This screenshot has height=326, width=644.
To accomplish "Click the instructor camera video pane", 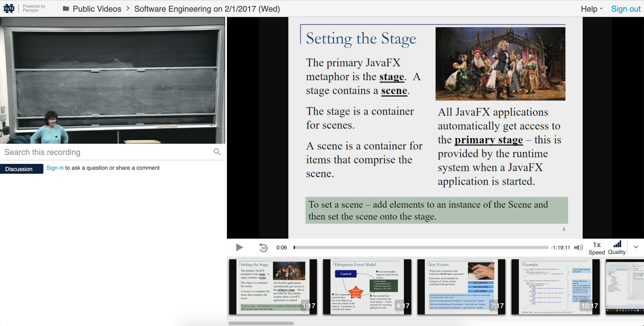I will pos(113,80).
